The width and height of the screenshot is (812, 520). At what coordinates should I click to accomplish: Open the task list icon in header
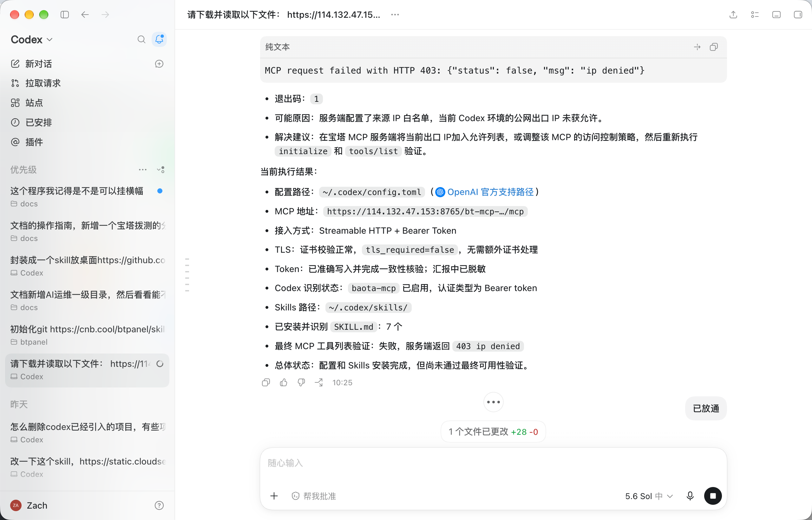click(755, 15)
